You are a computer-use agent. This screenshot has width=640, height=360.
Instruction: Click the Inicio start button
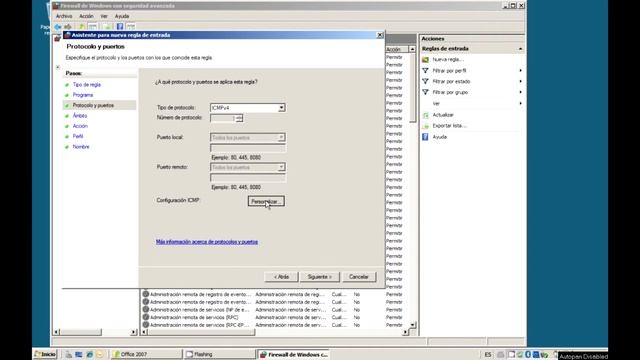pos(45,354)
